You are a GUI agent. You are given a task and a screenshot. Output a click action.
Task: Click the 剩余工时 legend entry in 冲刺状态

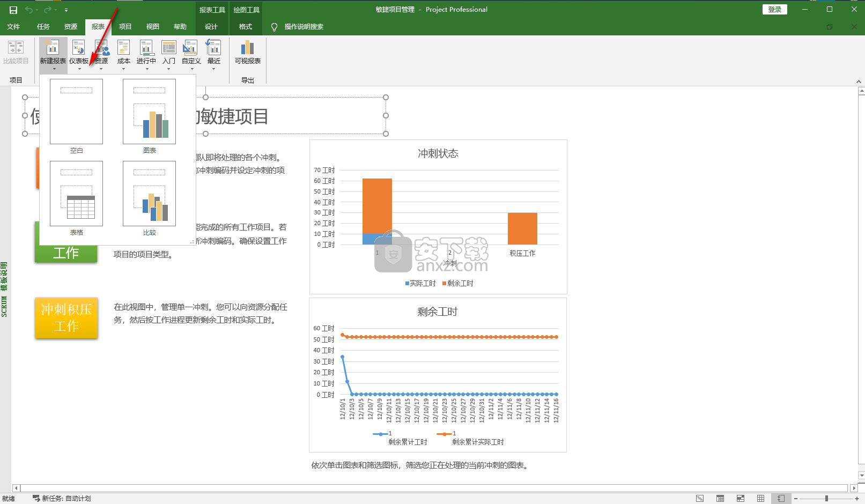click(458, 284)
